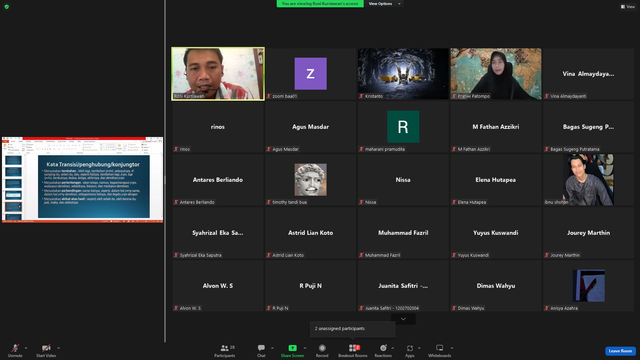Click the R Puji N participant tile
This screenshot has height=360, width=640.
click(x=311, y=286)
